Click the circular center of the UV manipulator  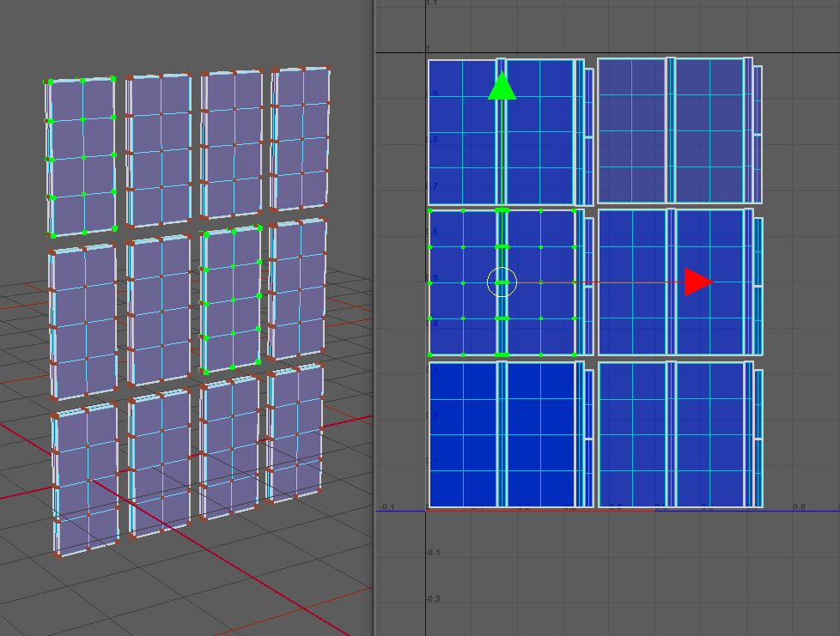coord(502,282)
